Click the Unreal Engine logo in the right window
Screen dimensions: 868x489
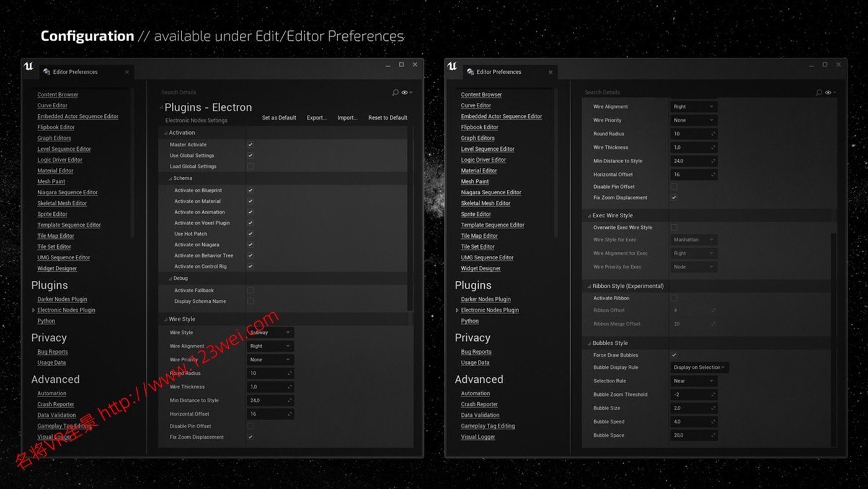[x=452, y=66]
